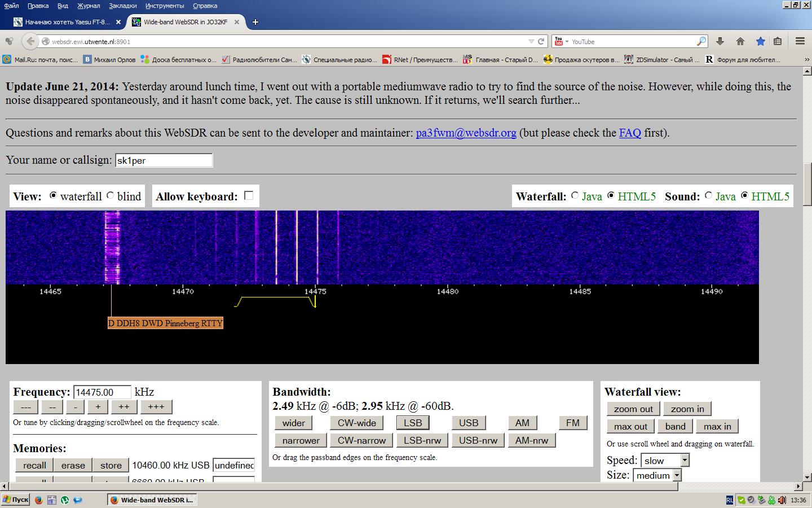Screen dimensions: 812x508
Task: Open a new tab with the plus icon
Action: pyautogui.click(x=255, y=22)
